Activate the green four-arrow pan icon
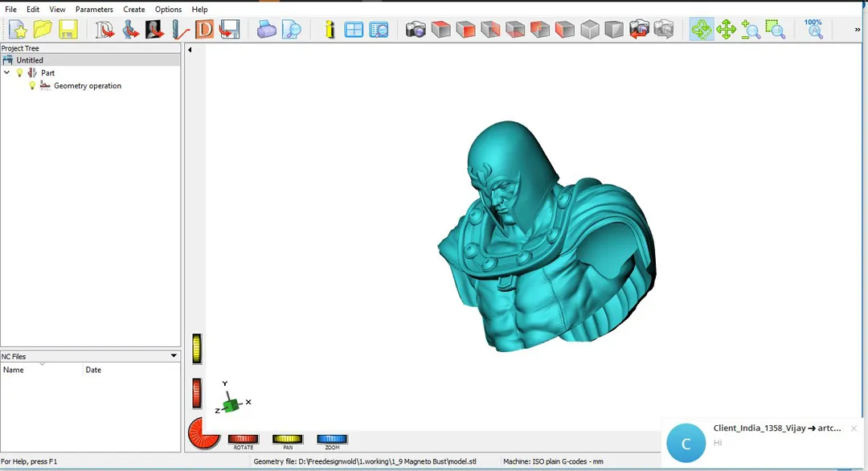 coord(726,29)
